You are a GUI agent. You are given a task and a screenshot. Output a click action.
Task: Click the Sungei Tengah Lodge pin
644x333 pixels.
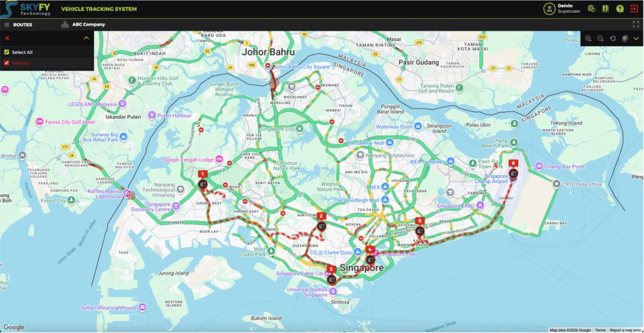tap(219, 159)
